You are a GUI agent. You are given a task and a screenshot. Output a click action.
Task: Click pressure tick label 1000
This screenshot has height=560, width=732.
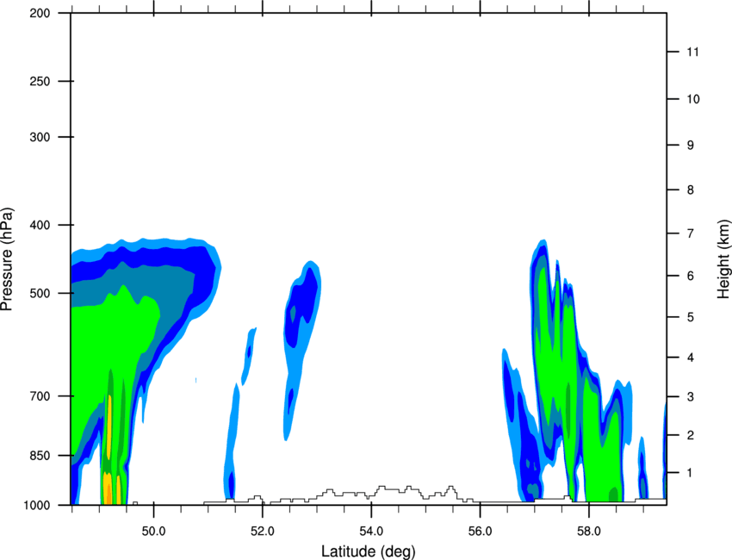36,505
